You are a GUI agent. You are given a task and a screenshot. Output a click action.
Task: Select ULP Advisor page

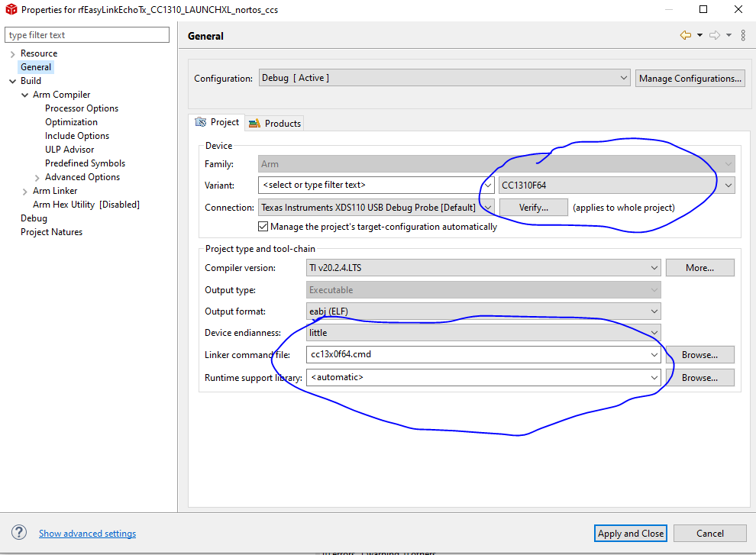coord(69,150)
